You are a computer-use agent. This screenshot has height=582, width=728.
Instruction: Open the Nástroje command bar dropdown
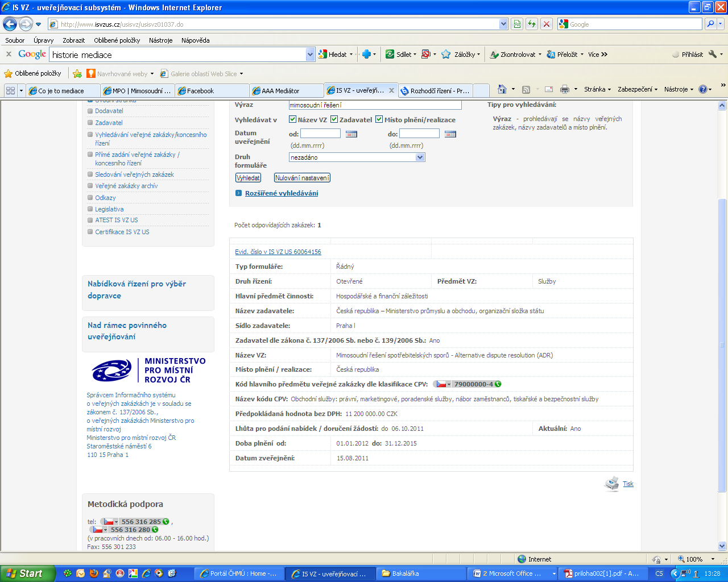pyautogui.click(x=679, y=89)
